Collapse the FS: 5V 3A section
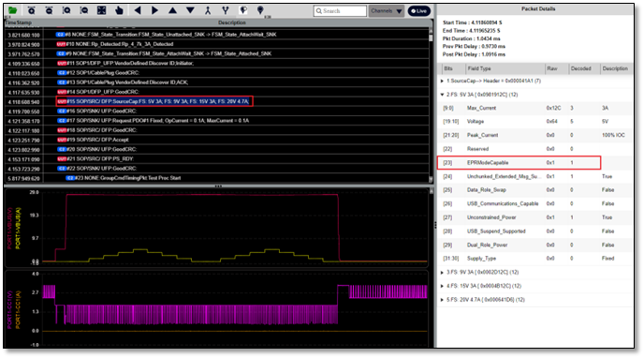This screenshot has height=358, width=644. [442, 95]
